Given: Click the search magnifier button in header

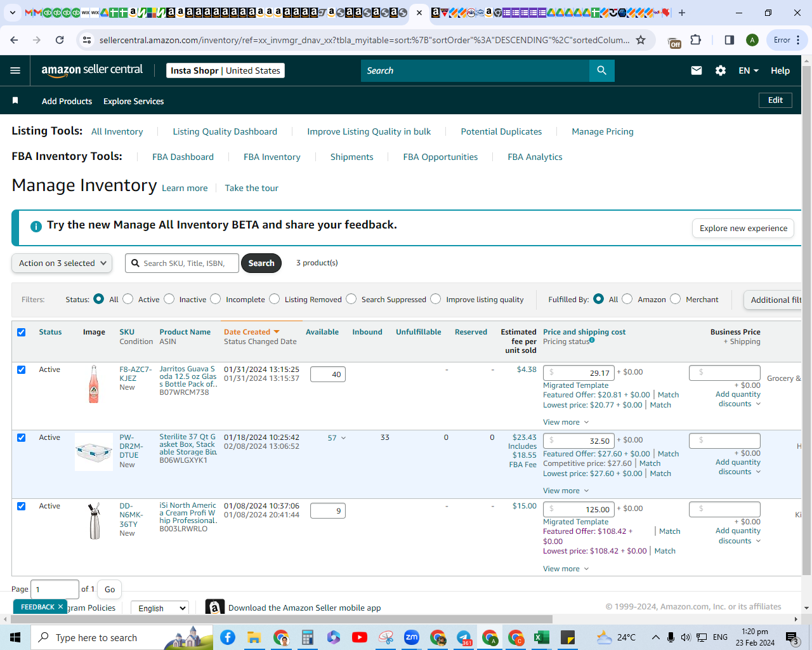Looking at the screenshot, I should click(x=601, y=70).
